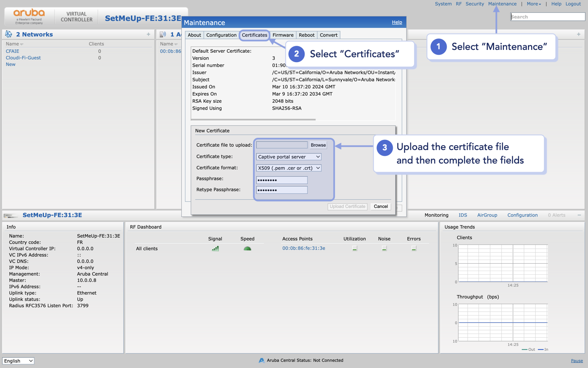Viewport: 588px width, 368px height.
Task: Click the speed gauge icon for All clients
Action: coord(247,248)
